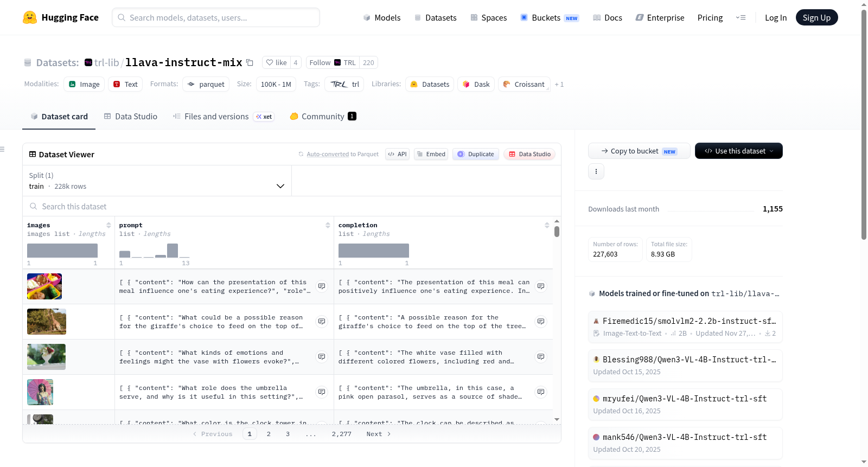Select the 100K - 1M size tag

pyautogui.click(x=276, y=84)
